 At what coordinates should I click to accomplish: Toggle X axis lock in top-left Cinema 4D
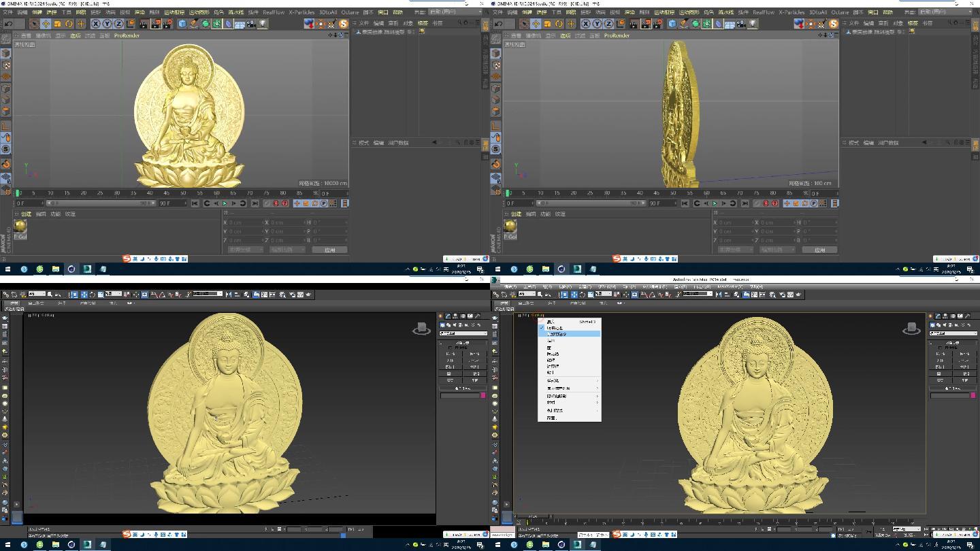(96, 24)
